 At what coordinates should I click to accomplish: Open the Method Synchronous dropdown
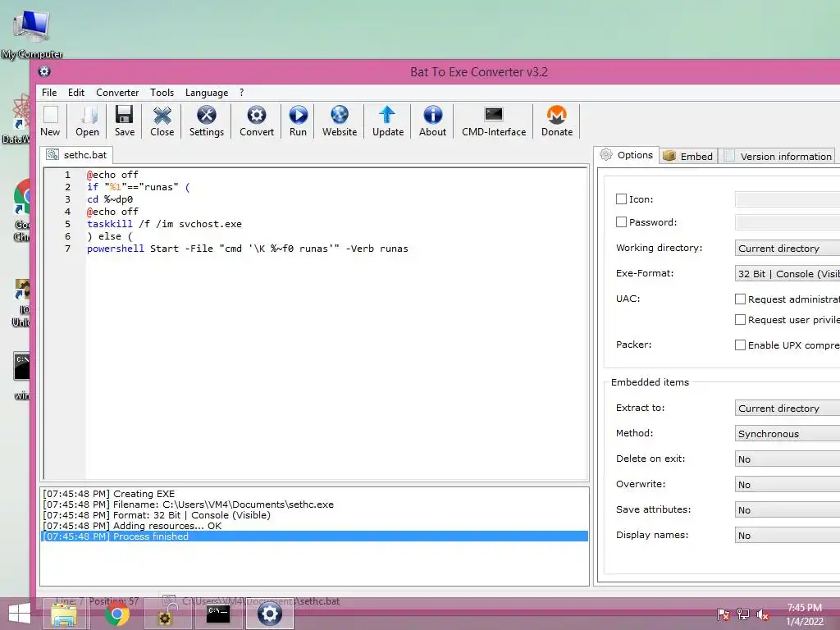[787, 433]
